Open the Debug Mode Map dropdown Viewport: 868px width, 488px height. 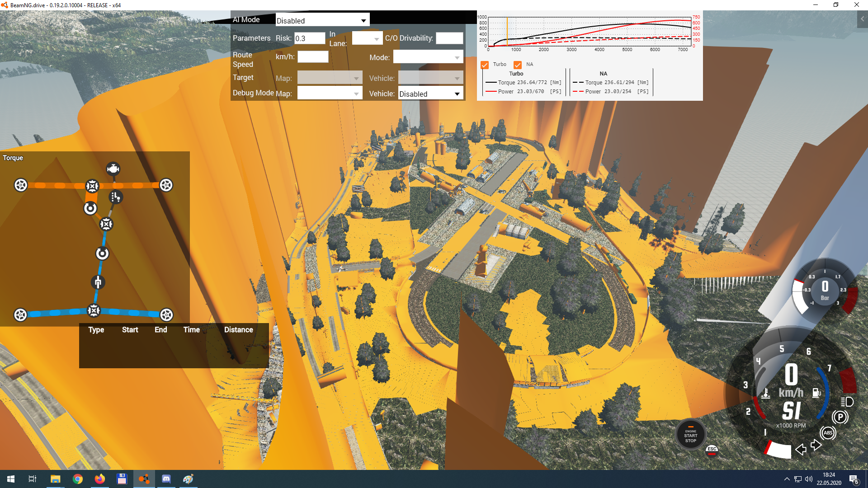tap(330, 94)
